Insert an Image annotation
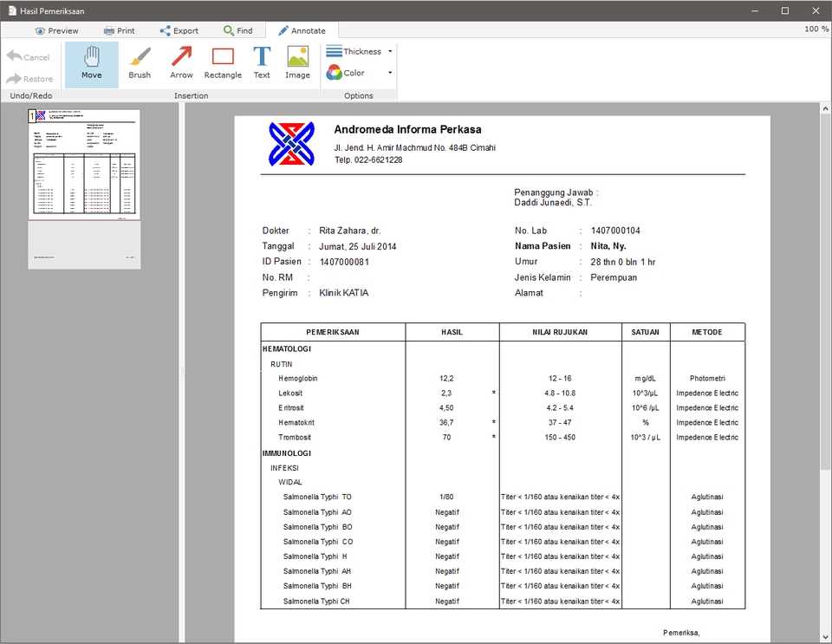The width and height of the screenshot is (832, 644). (297, 63)
